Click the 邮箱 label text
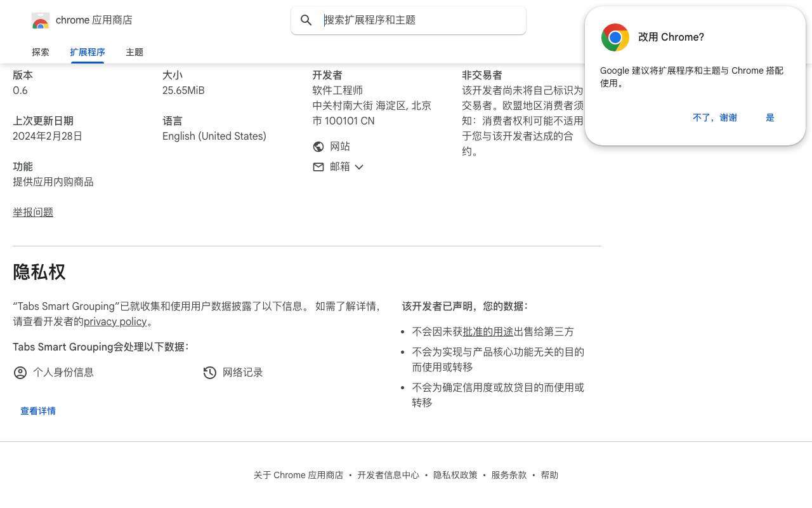Screen dimensions: 812x508 (x=340, y=167)
